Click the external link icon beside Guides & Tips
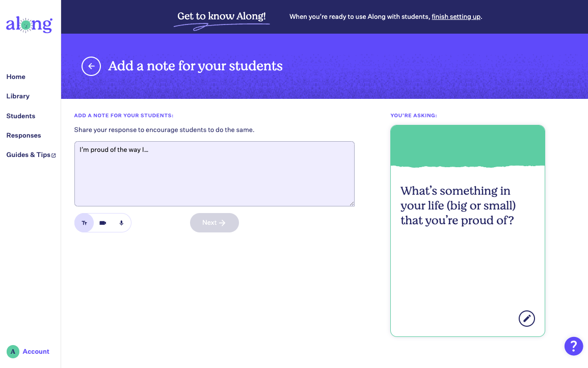 (x=54, y=155)
